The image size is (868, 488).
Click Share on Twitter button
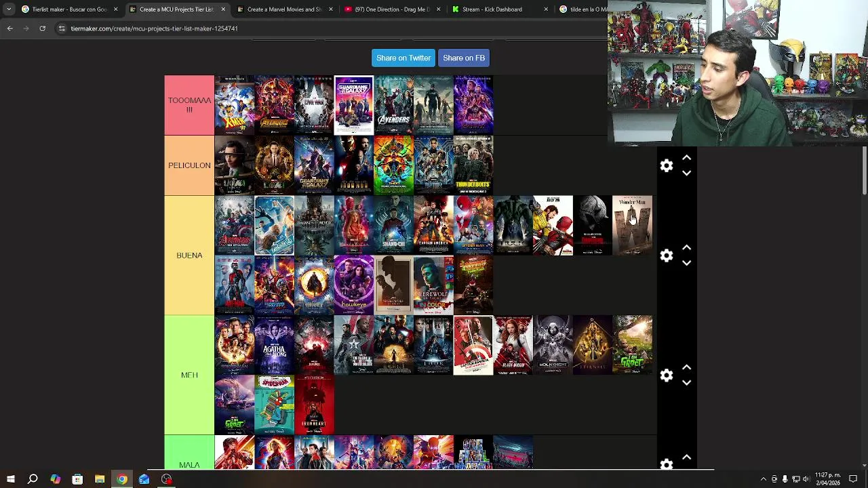(x=403, y=58)
